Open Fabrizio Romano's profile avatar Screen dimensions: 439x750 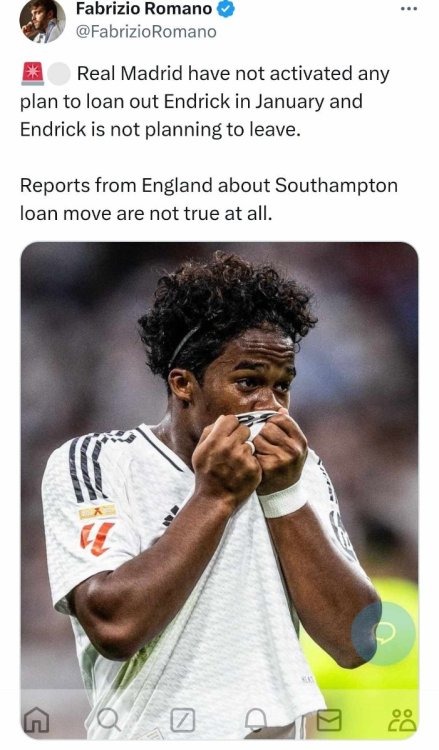[42, 20]
